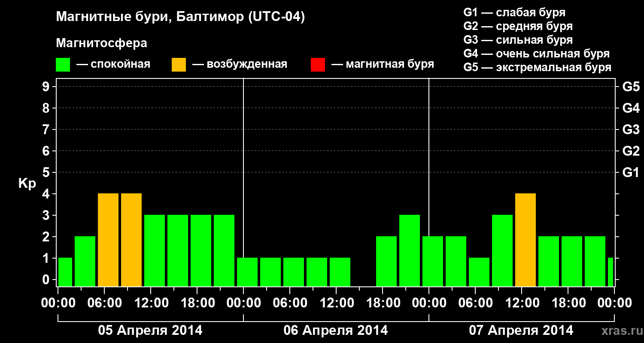Select the '07 Апреля 2014' date label

click(x=521, y=330)
